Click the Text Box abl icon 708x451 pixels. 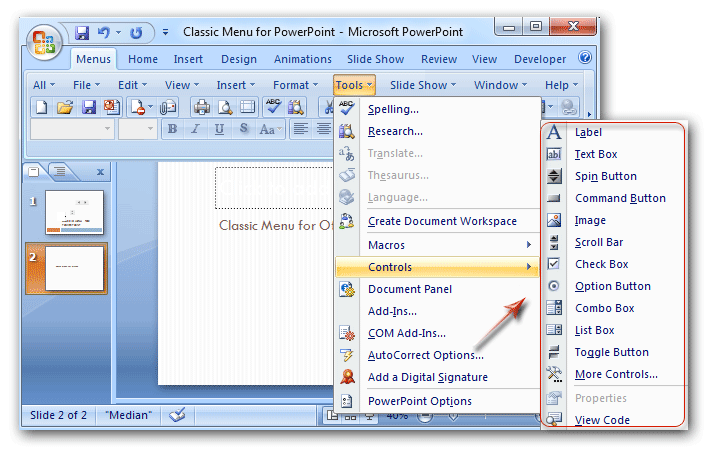(x=554, y=154)
